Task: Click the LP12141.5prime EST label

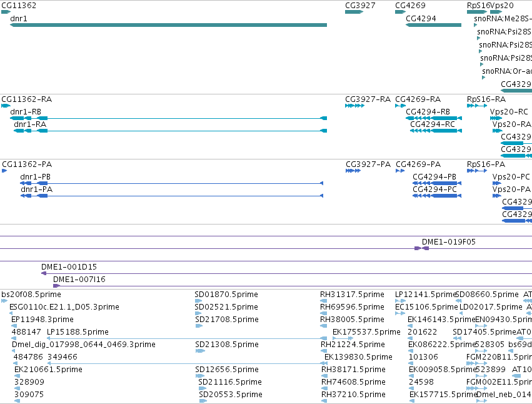Action: coord(425,295)
